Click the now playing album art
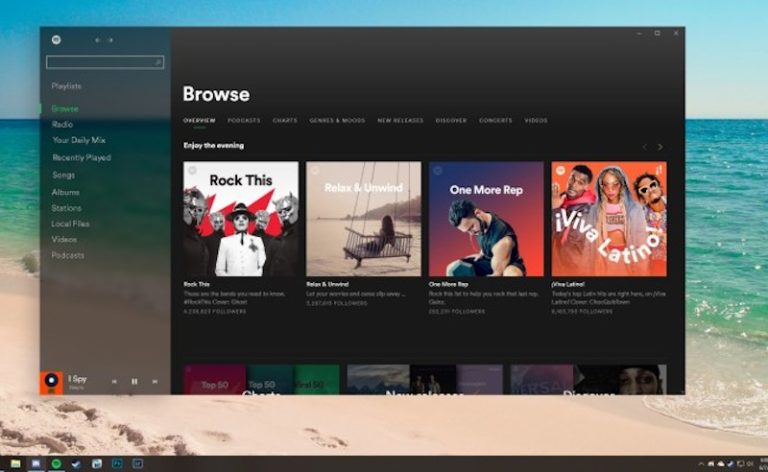Screen dimensions: 768x472 [51, 382]
